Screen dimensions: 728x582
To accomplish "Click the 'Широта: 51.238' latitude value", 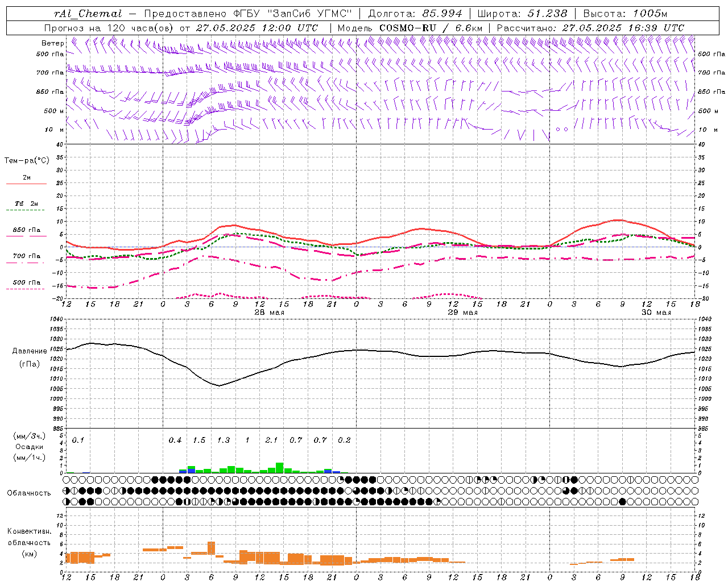I will tap(522, 14).
